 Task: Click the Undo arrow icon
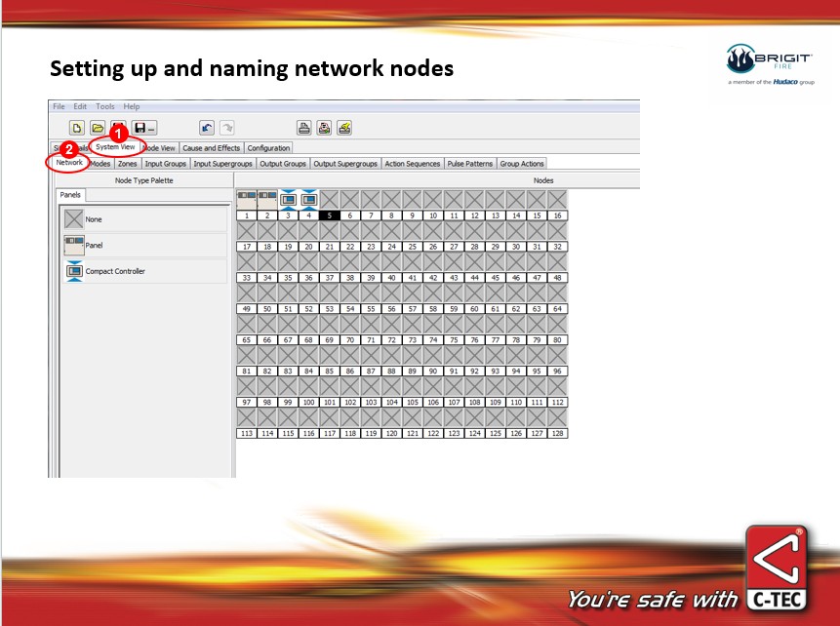coord(206,128)
